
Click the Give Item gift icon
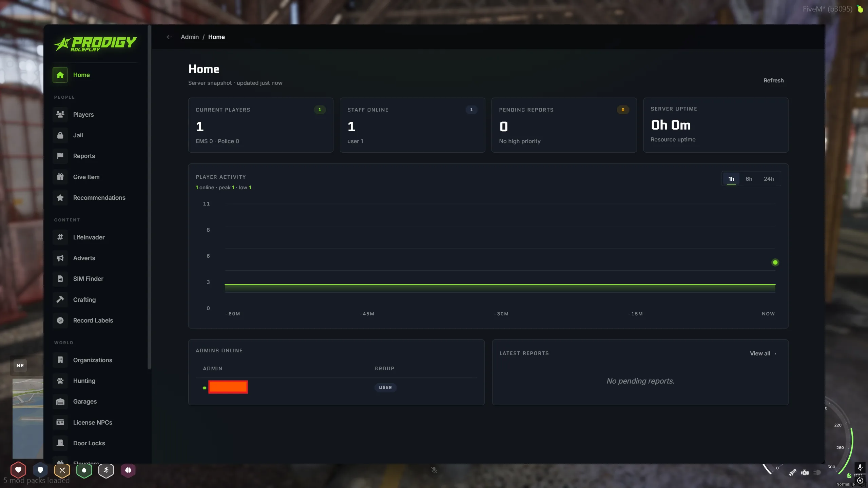tap(60, 177)
